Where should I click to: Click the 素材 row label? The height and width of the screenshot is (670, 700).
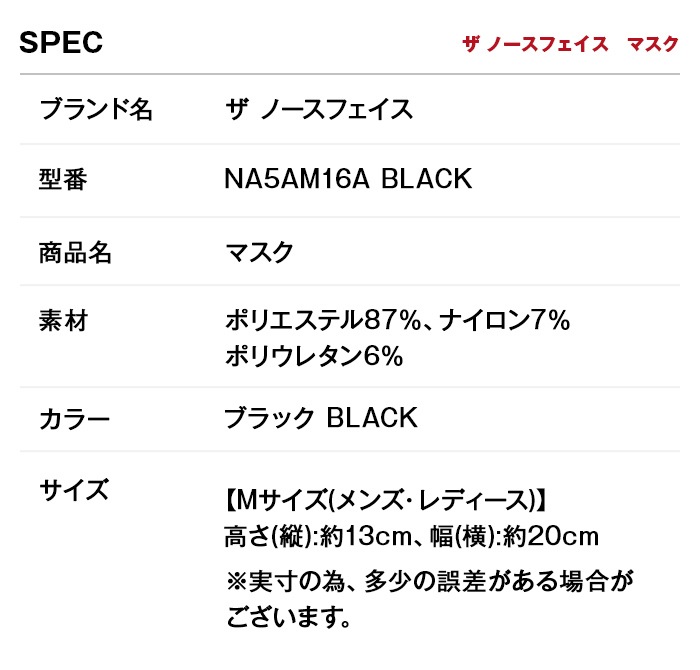[x=63, y=321]
